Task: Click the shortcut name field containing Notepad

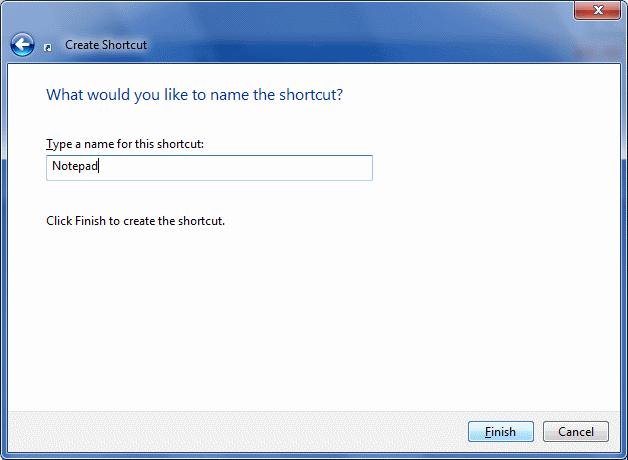Action: (209, 168)
